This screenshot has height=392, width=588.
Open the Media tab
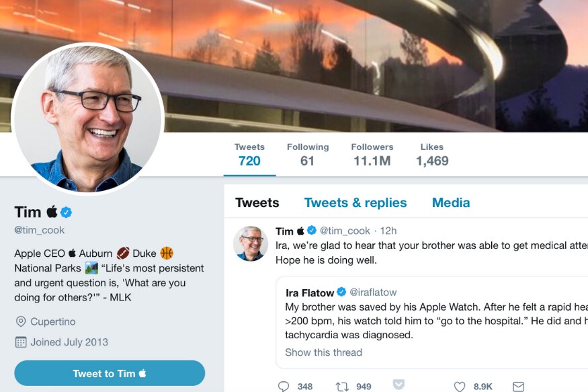[450, 202]
